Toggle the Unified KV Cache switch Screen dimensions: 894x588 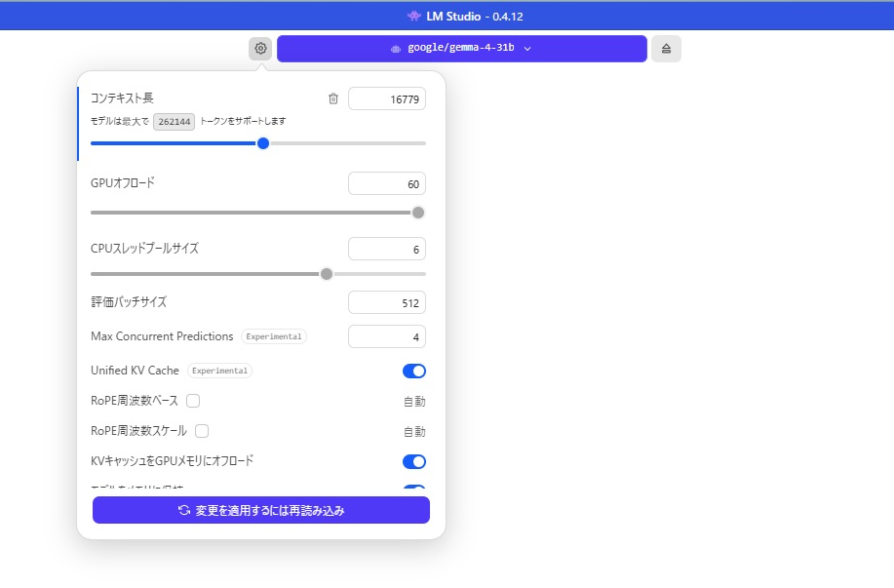(414, 371)
